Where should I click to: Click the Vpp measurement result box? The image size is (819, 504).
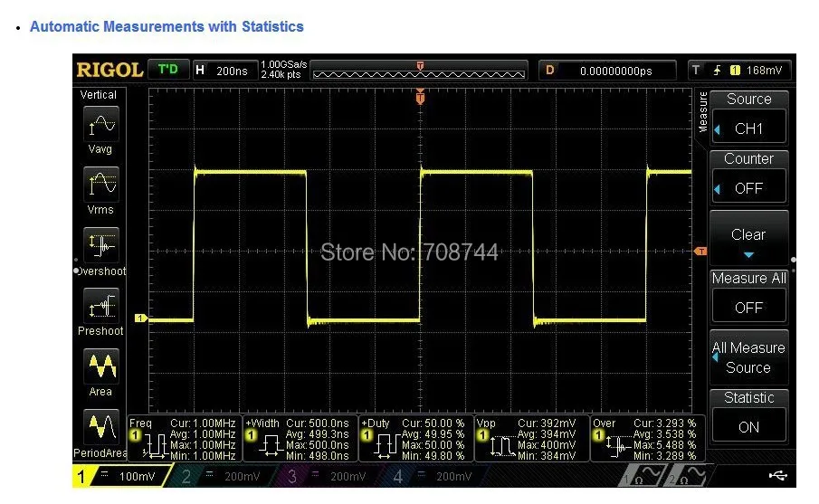click(x=532, y=439)
